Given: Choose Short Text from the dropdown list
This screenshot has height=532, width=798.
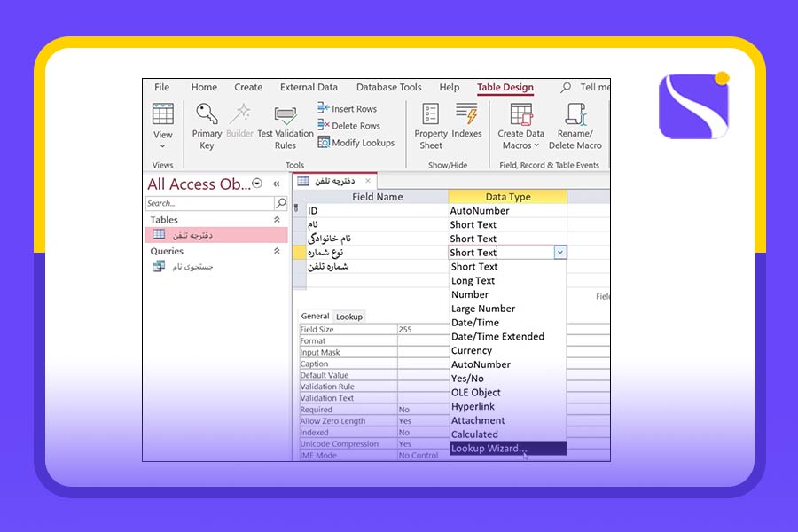Looking at the screenshot, I should point(508,266).
